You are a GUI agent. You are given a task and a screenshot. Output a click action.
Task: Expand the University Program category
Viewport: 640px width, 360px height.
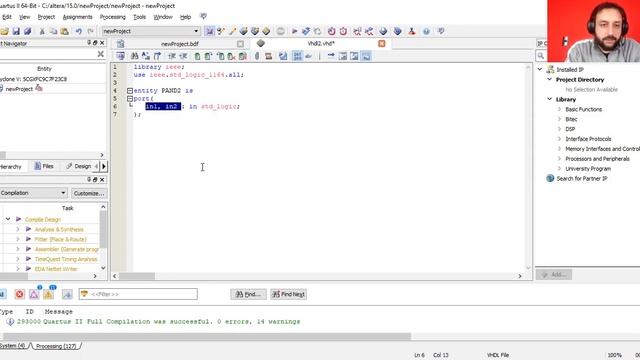click(x=560, y=169)
